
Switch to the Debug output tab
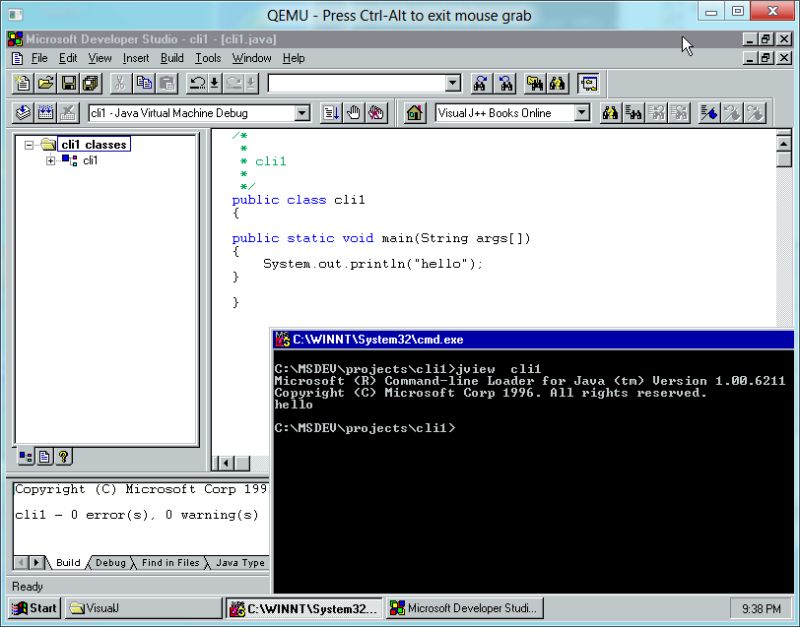110,563
